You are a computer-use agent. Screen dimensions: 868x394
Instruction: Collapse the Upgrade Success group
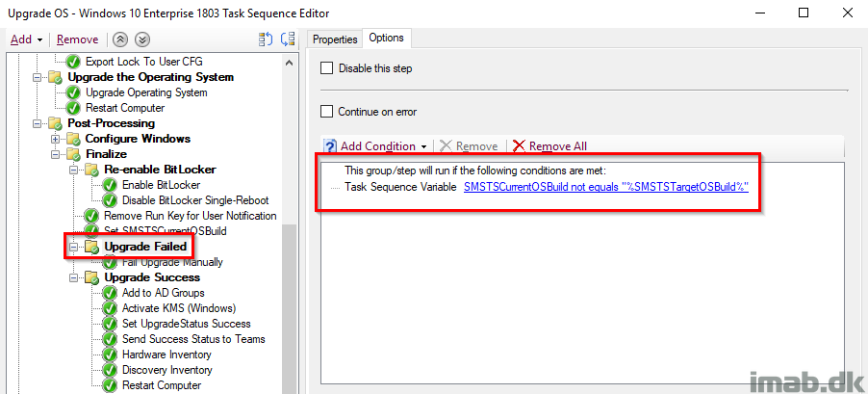74,277
